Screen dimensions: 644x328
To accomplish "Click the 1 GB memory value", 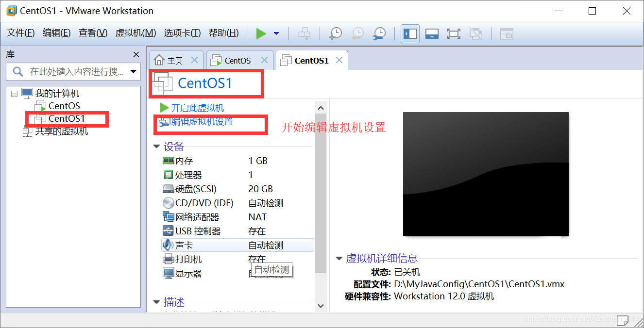I will [x=258, y=161].
